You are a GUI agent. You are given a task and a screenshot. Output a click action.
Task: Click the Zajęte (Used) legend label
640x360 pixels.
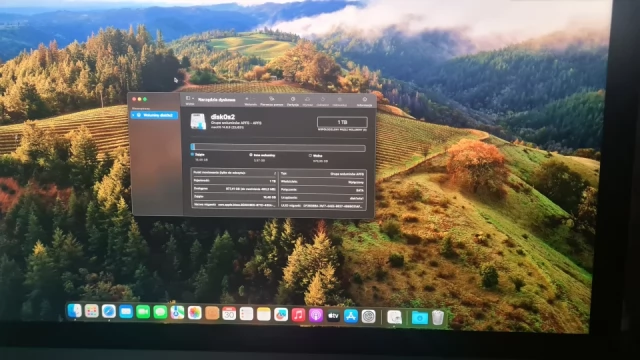(200, 155)
